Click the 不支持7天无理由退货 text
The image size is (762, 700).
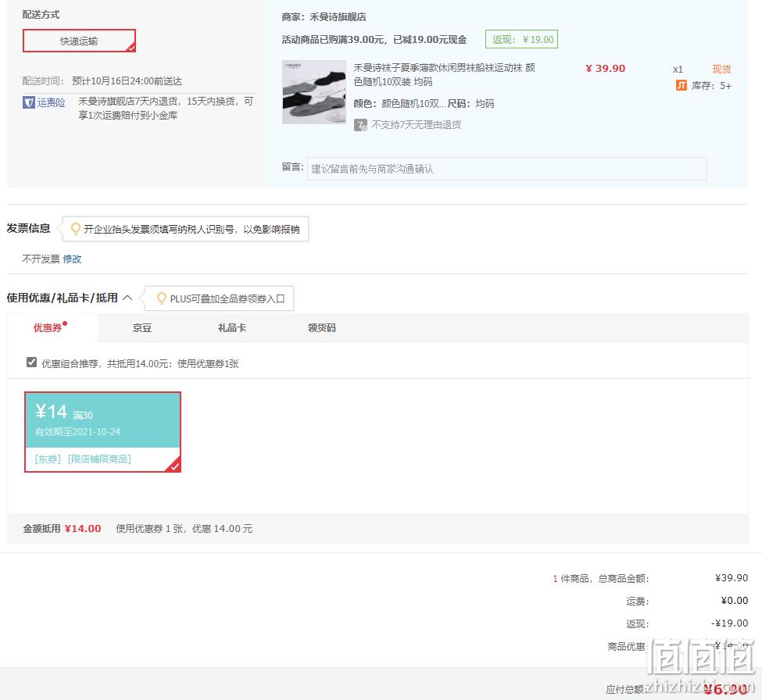tap(417, 125)
